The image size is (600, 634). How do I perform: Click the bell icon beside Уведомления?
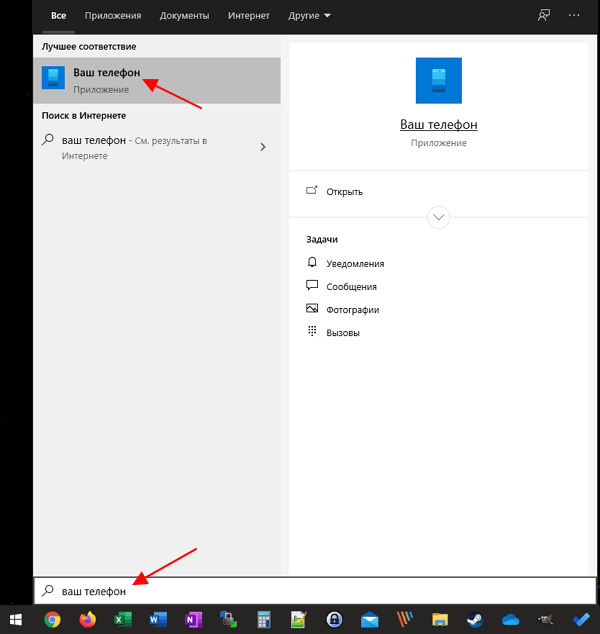point(312,262)
